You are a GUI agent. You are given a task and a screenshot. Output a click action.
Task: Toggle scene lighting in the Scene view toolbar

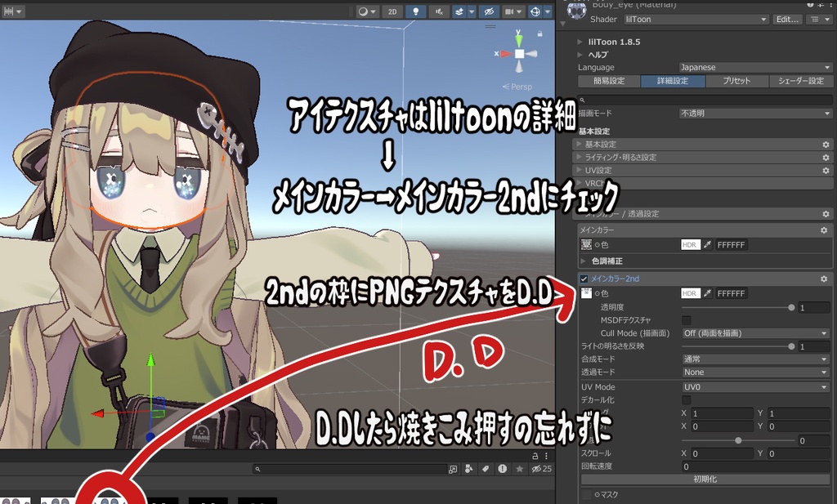416,11
